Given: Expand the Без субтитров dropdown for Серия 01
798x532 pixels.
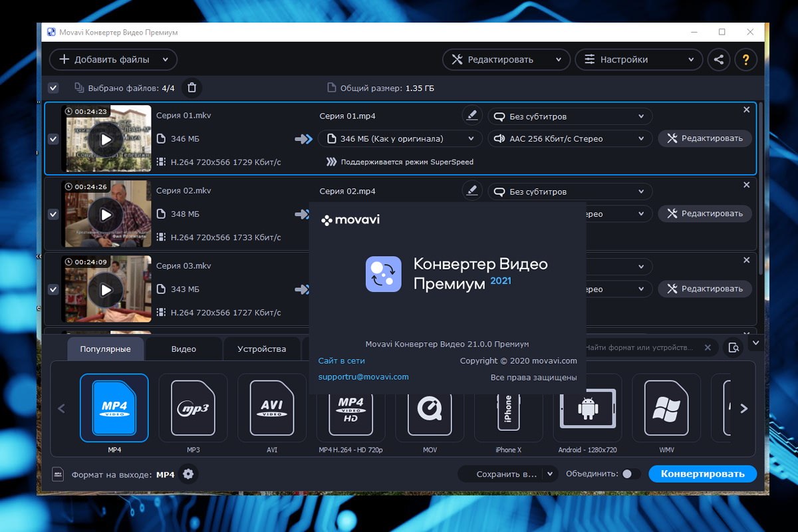Looking at the screenshot, I should point(570,116).
